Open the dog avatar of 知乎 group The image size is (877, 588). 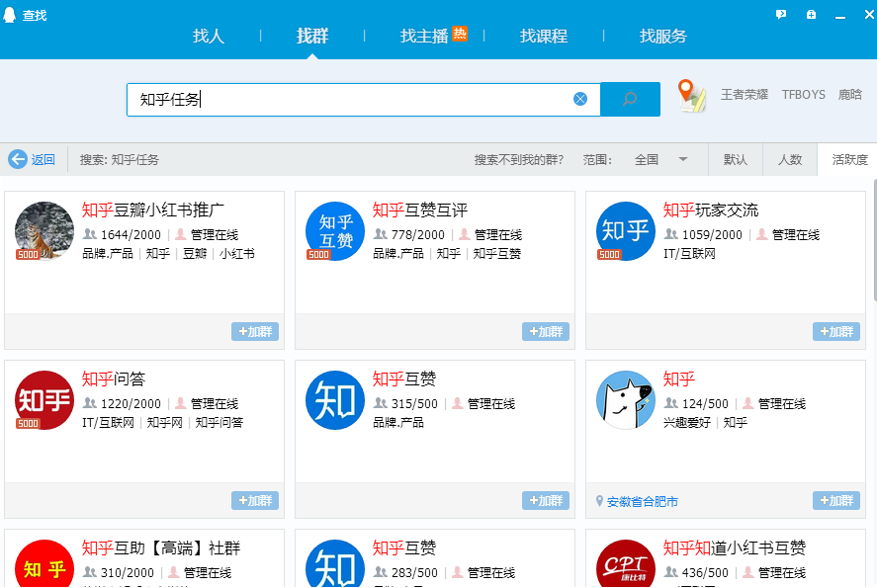(x=626, y=399)
